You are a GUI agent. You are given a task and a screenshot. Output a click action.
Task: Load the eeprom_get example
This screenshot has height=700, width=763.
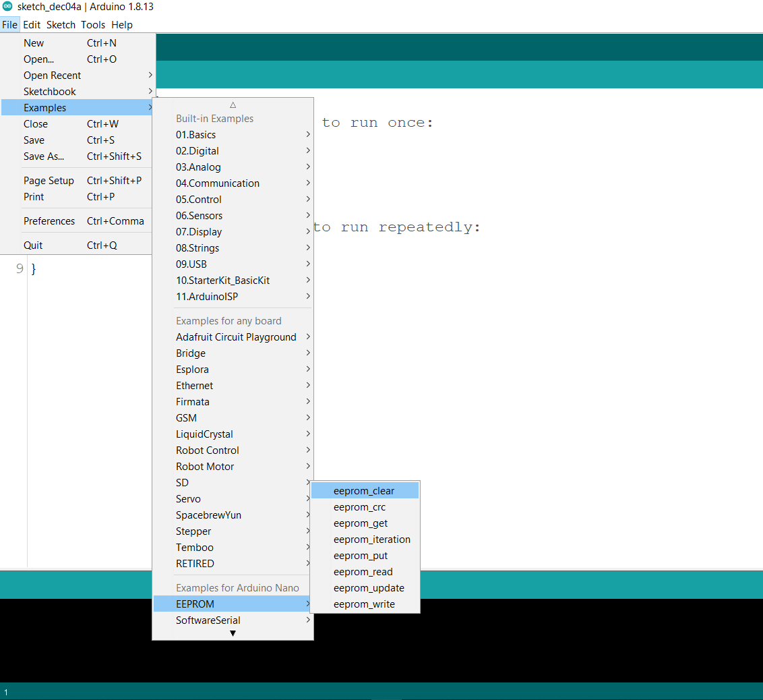tap(365, 523)
